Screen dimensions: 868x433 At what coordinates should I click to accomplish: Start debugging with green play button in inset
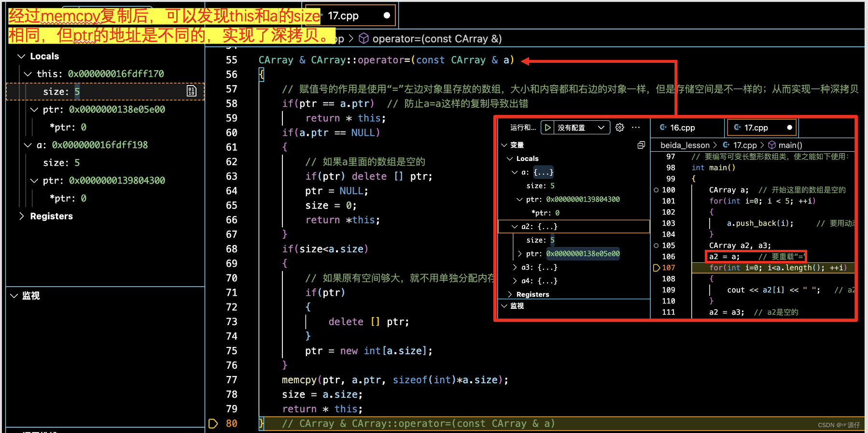547,128
